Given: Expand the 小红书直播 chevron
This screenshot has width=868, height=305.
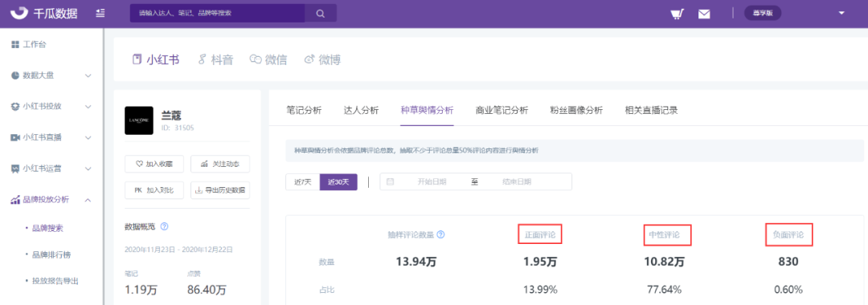Looking at the screenshot, I should (88, 137).
